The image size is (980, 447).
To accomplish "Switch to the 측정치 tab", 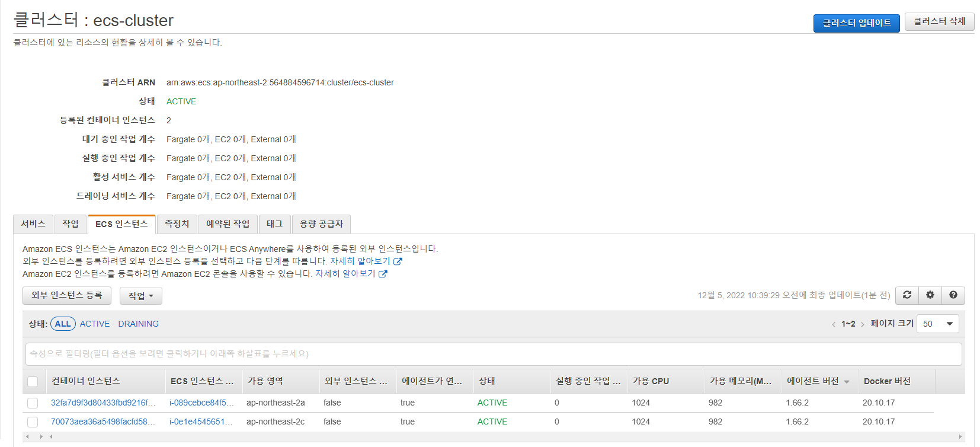I will pyautogui.click(x=177, y=224).
